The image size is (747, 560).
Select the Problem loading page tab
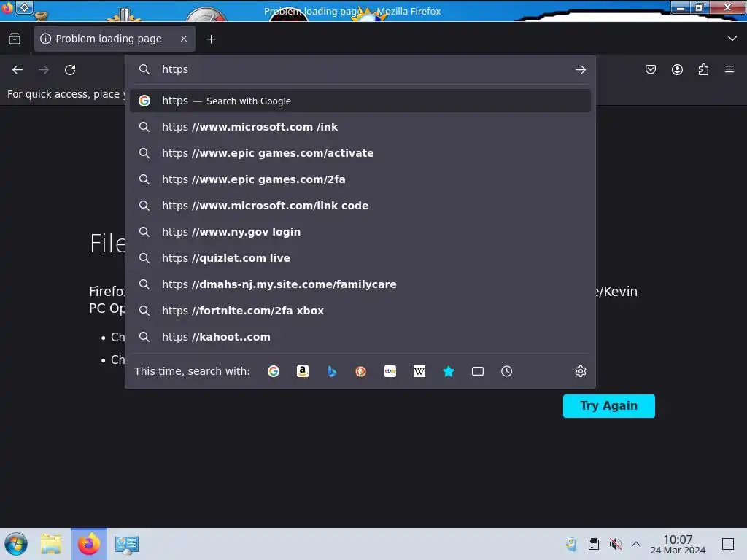115,39
